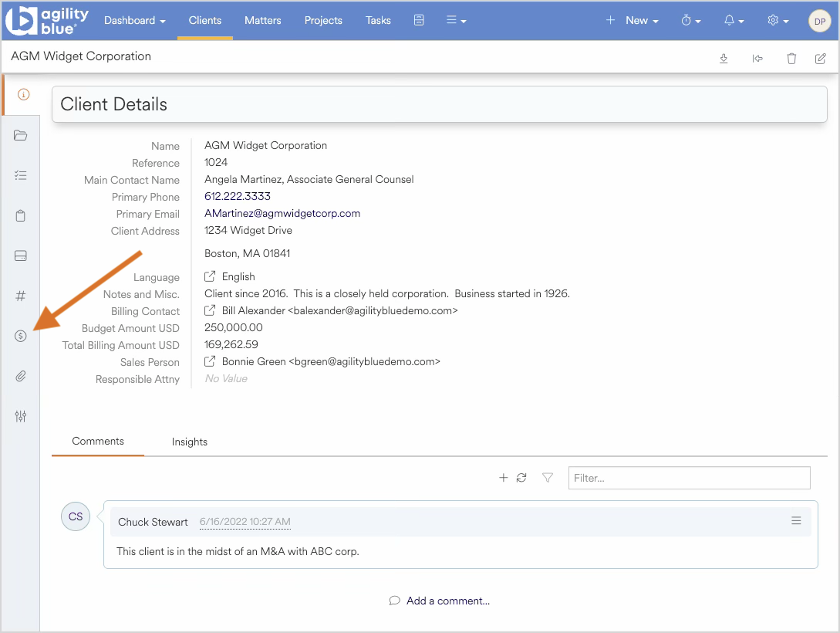The image size is (840, 633).
Task: Click main contact Angela Martinez value
Action: pos(309,180)
